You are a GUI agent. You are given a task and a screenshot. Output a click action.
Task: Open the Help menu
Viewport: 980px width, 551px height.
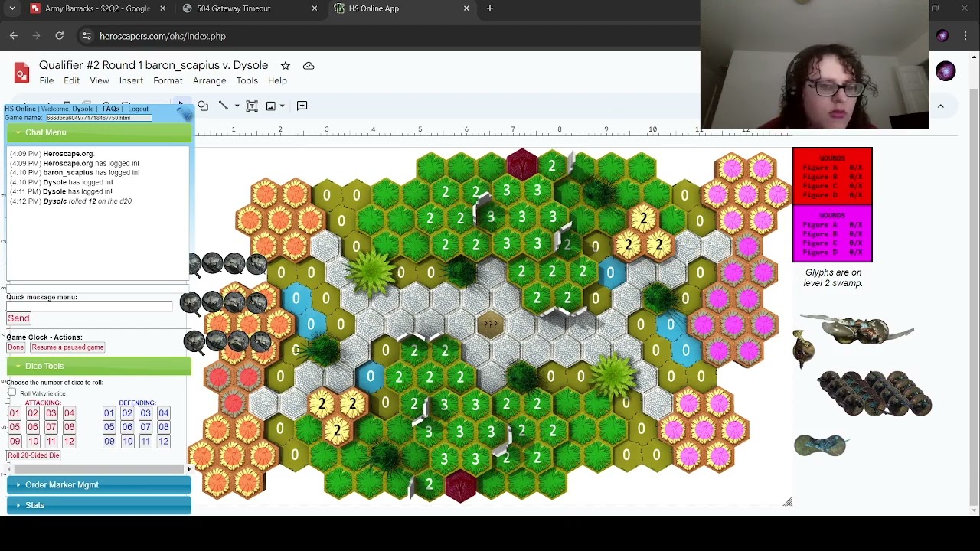[x=277, y=80]
